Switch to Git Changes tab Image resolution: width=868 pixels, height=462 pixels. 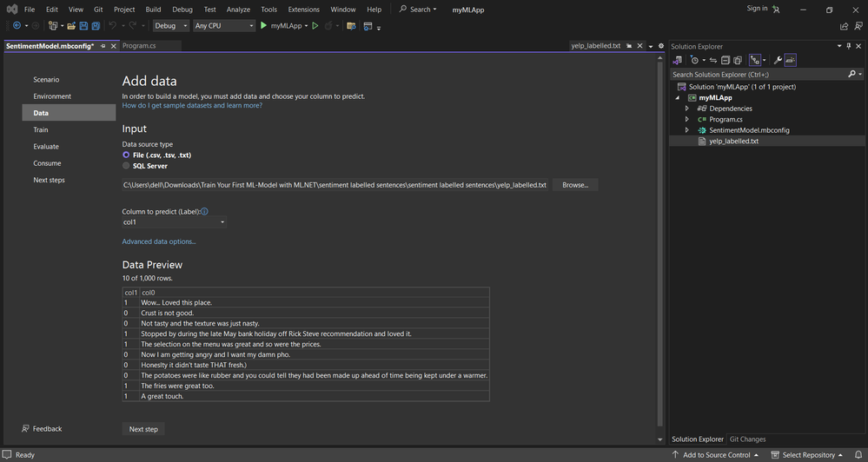747,439
